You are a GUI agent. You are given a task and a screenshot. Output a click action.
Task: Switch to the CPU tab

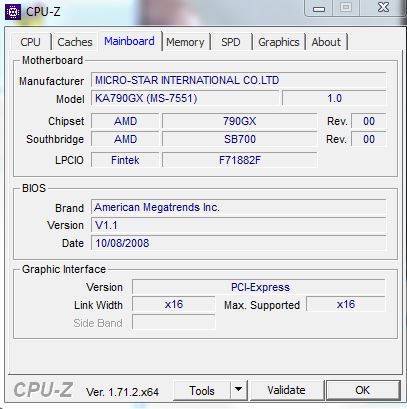[30, 42]
